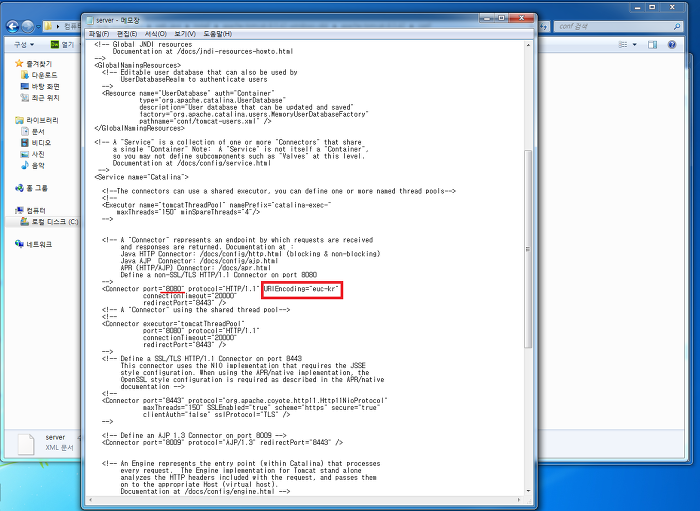This screenshot has height=511, width=700.
Task: Click the Notepad title bar document icon
Action: [90, 20]
